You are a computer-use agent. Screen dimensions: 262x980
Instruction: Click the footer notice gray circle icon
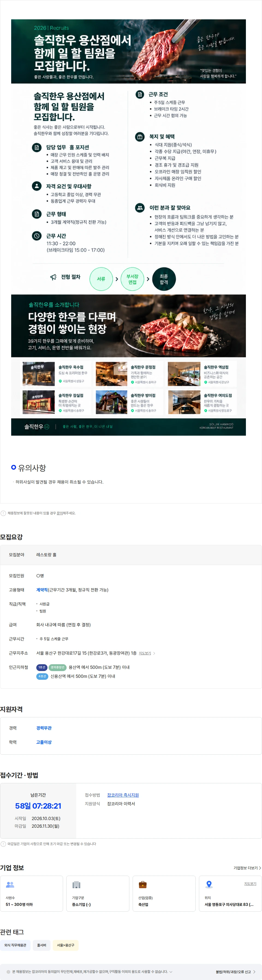click(8, 971)
